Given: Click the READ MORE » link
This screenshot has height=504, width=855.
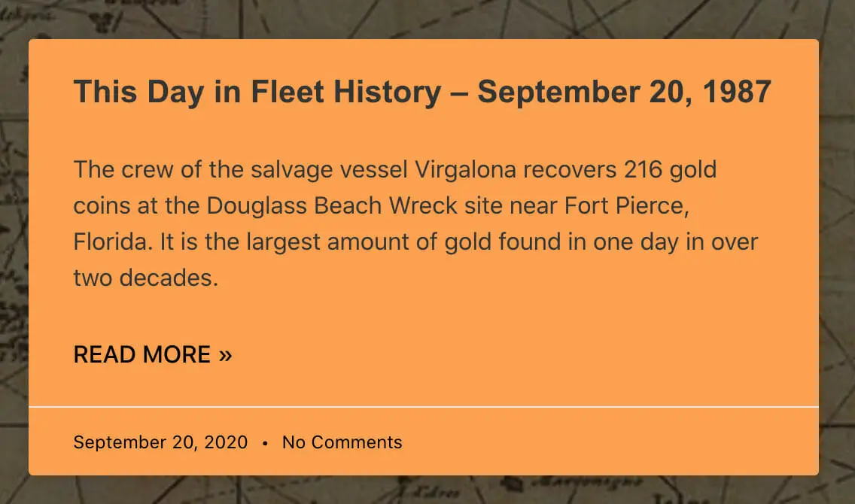Looking at the screenshot, I should point(153,355).
